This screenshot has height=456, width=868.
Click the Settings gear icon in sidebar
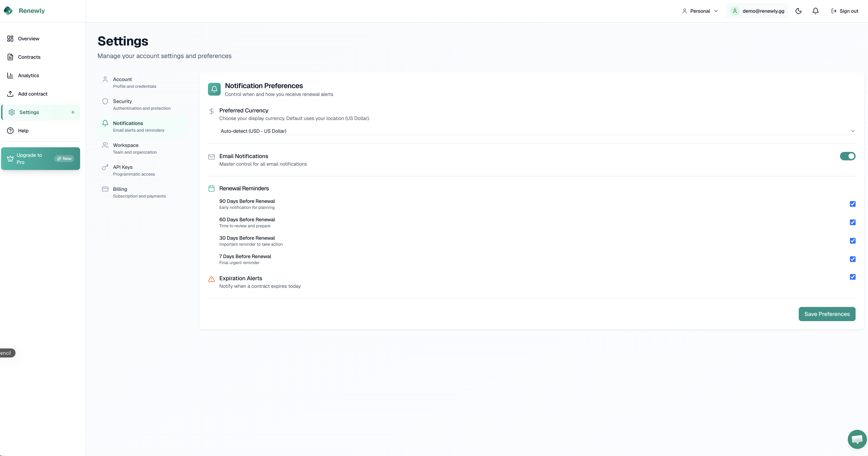coord(12,112)
